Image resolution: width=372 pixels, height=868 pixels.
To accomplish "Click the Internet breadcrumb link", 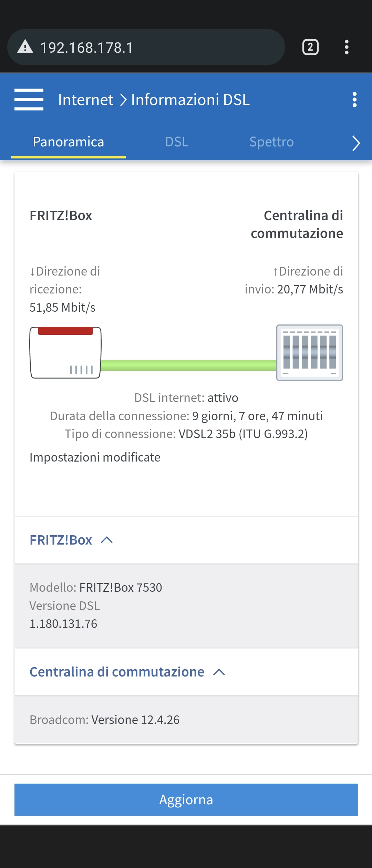I will pyautogui.click(x=85, y=100).
